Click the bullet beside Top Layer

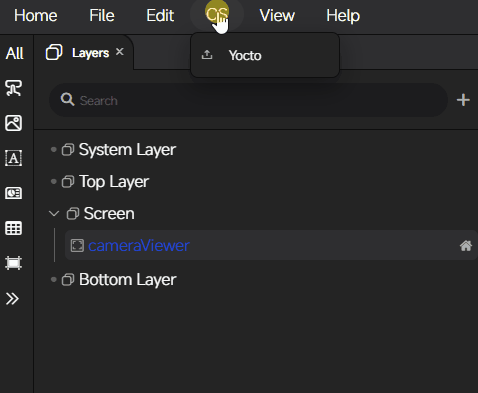coord(53,182)
